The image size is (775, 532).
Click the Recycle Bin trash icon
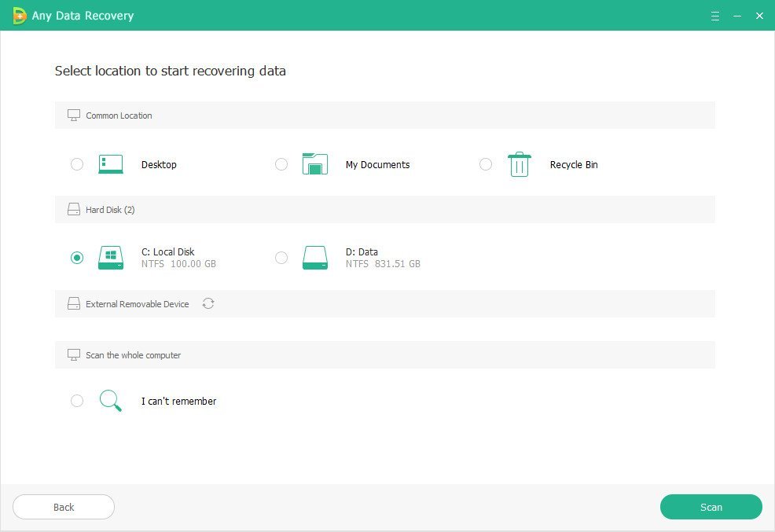520,164
